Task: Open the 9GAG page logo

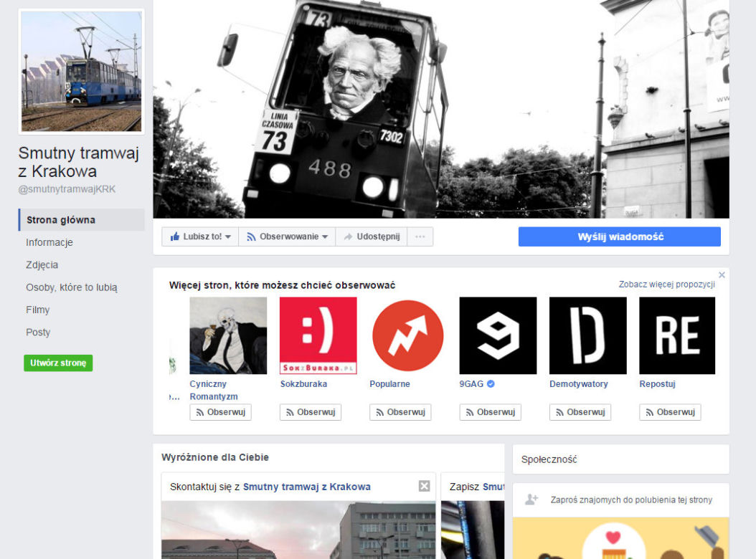Action: click(x=498, y=335)
